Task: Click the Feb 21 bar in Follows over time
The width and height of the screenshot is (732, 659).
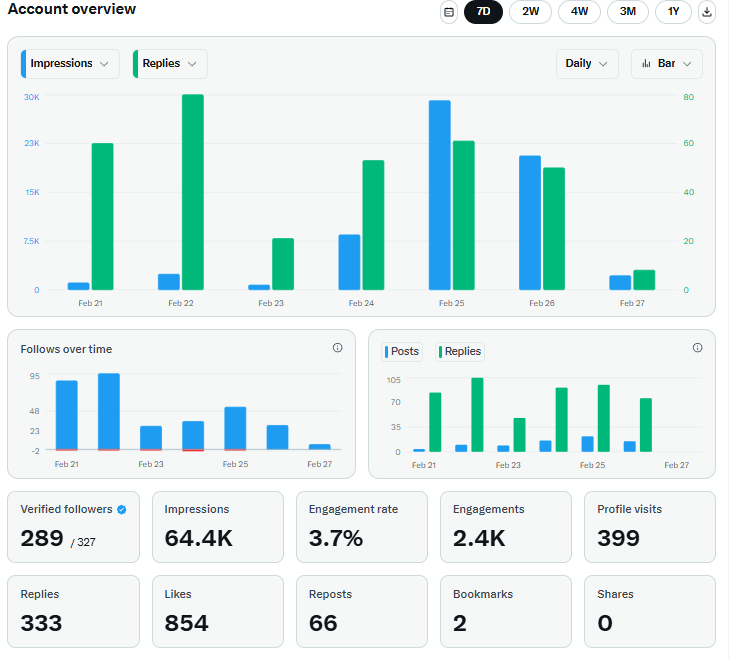Action: click(67, 415)
